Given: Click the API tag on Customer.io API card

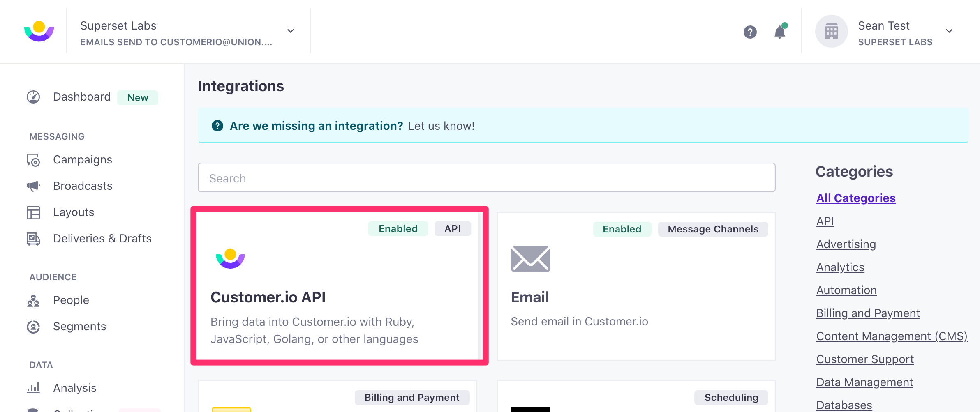Looking at the screenshot, I should point(453,229).
